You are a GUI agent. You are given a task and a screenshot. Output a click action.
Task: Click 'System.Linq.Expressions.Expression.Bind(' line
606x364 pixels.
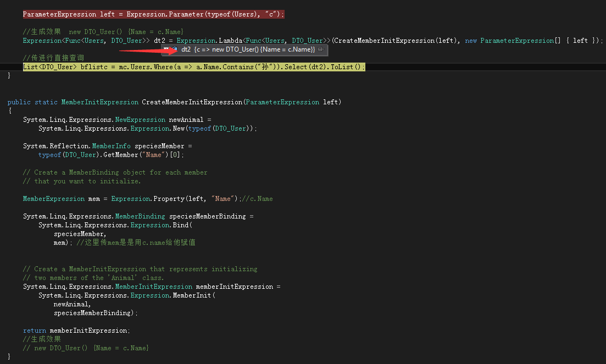click(115, 225)
